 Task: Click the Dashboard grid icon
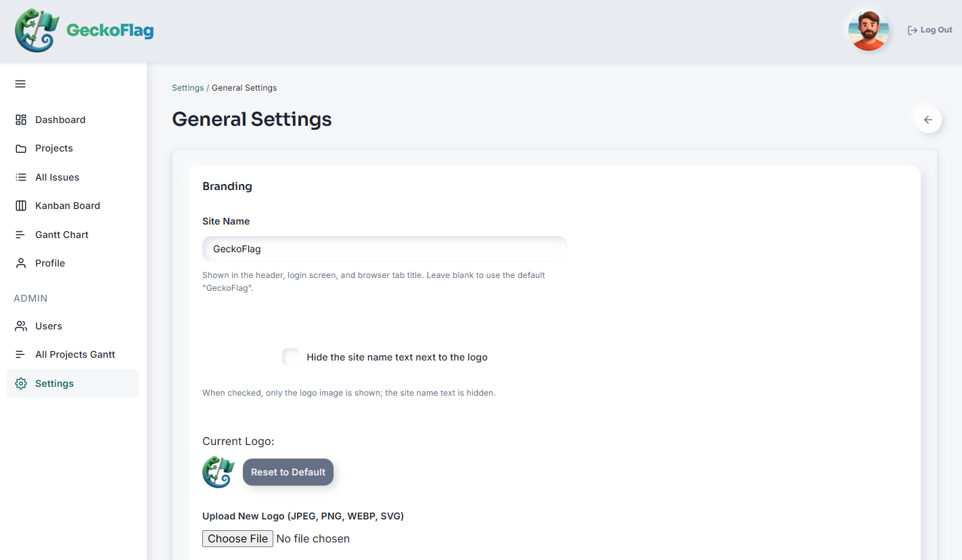[21, 120]
